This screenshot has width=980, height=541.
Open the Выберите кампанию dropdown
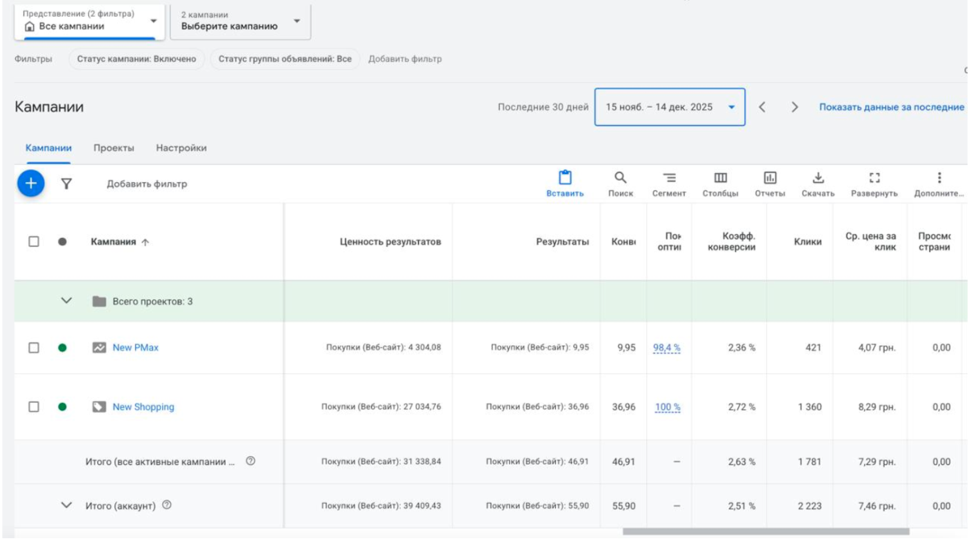(240, 21)
